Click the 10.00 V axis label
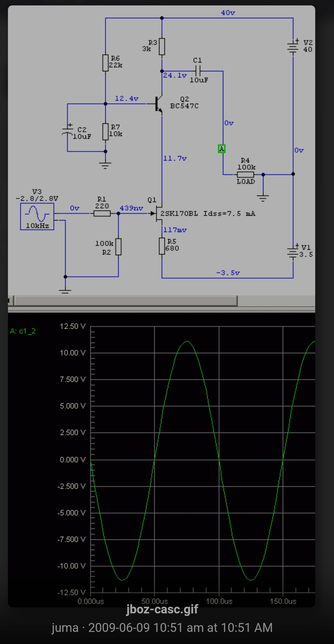Viewport: 334px width, 644px height. pos(73,353)
